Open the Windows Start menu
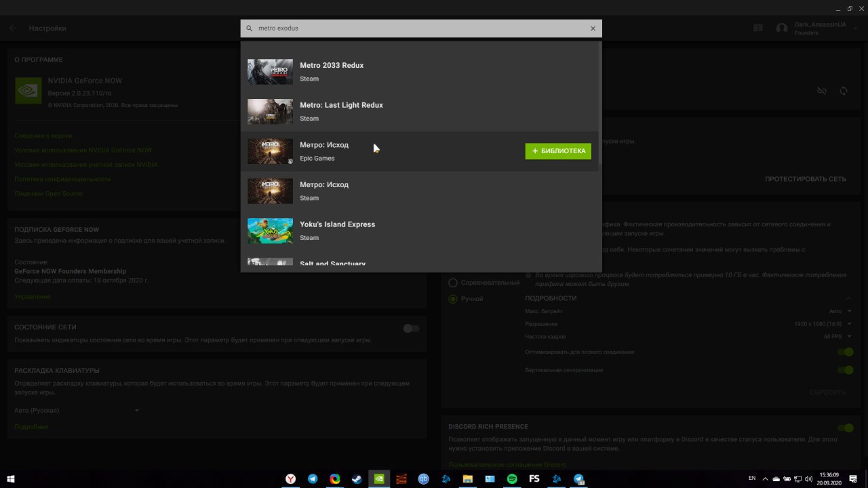Image resolution: width=868 pixels, height=488 pixels. tap(11, 479)
